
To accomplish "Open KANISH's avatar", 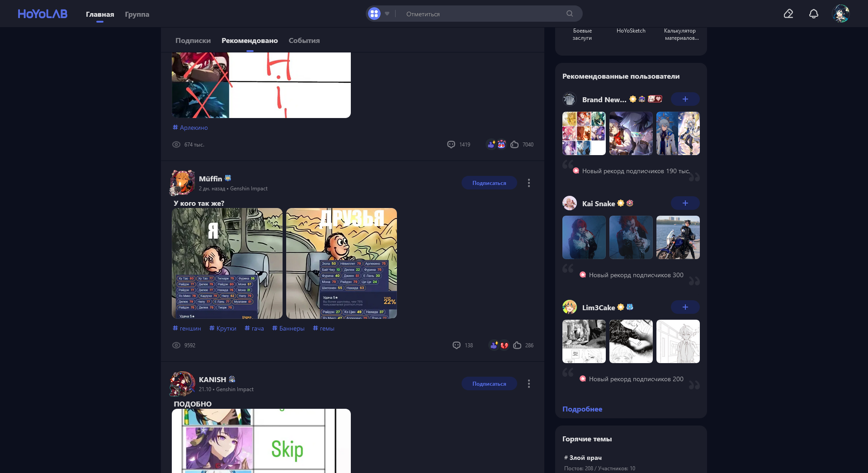I will point(182,383).
